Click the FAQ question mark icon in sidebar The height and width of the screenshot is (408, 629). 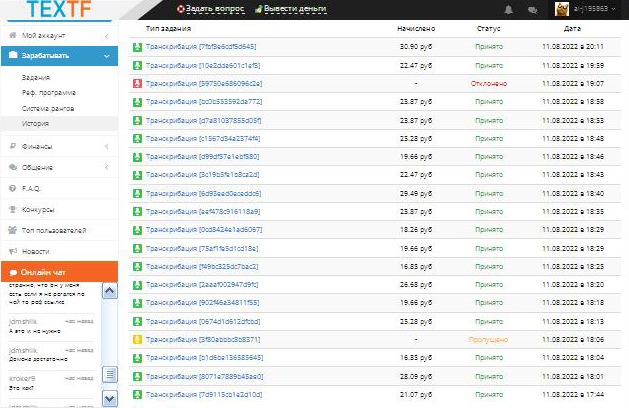(x=12, y=188)
